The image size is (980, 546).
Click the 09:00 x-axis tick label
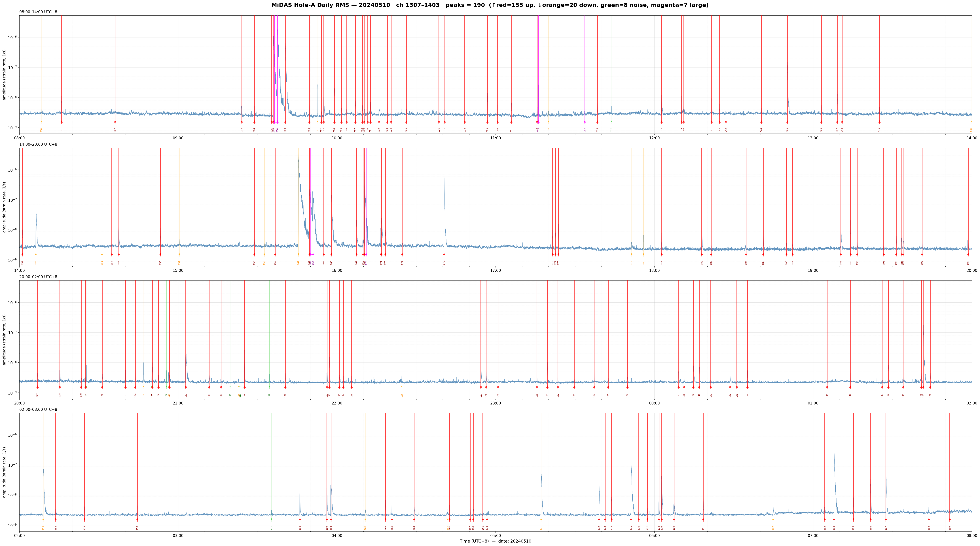(178, 138)
